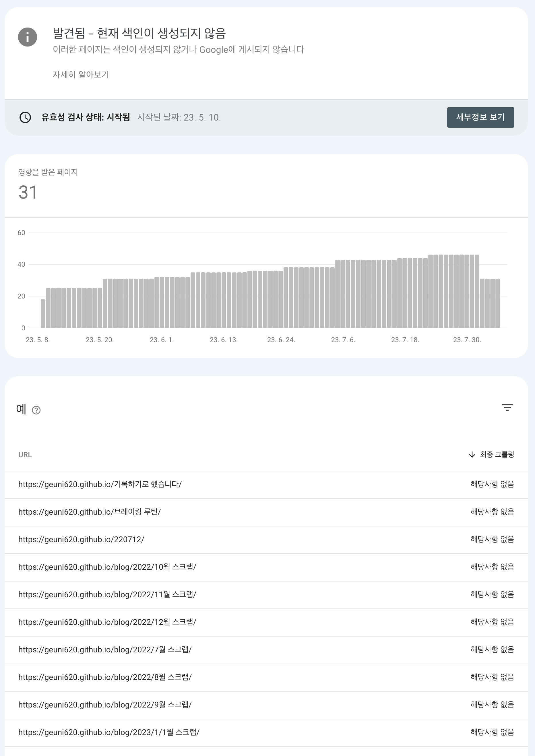Click the help question mark next to 예
The width and height of the screenshot is (535, 756).
36,410
